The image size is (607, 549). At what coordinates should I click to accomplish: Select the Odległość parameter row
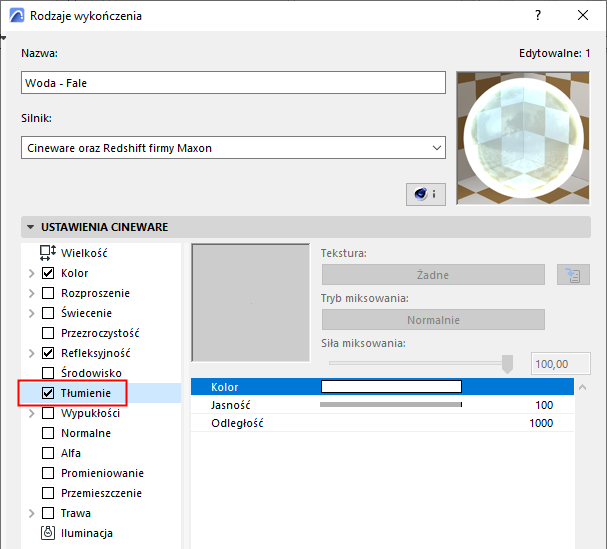[382, 423]
